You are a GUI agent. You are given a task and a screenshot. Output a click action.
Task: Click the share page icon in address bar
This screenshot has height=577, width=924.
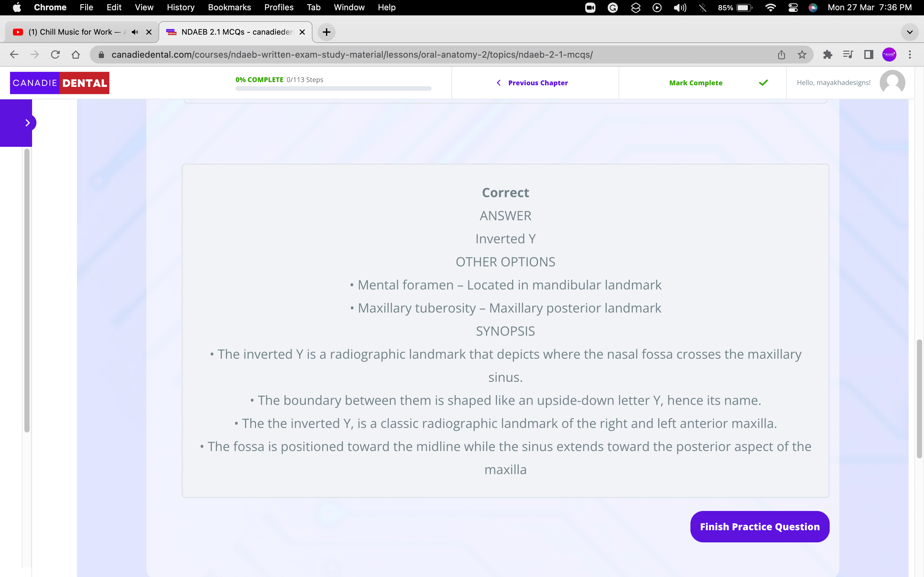pyautogui.click(x=781, y=54)
